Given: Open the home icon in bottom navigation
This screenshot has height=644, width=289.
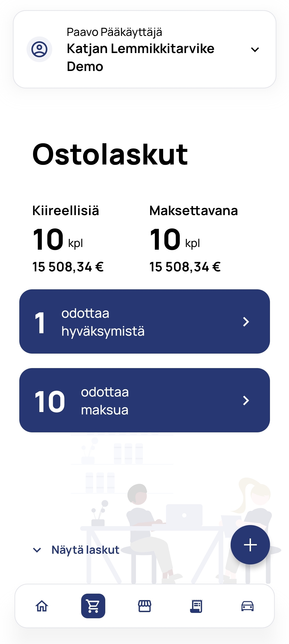Looking at the screenshot, I should point(42,606).
